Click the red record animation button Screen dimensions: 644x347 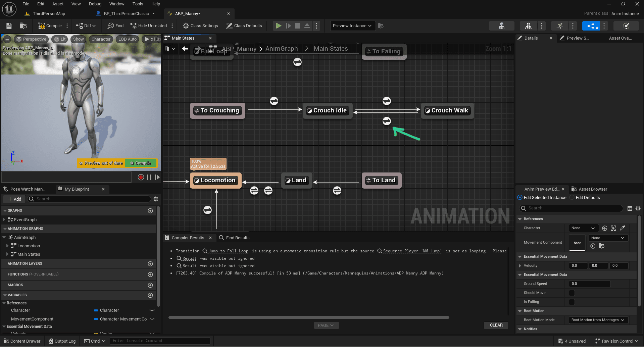click(x=141, y=177)
